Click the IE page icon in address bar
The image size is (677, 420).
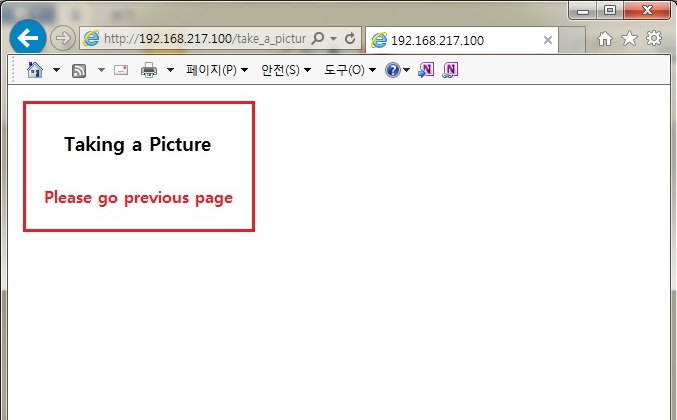tap(91, 39)
